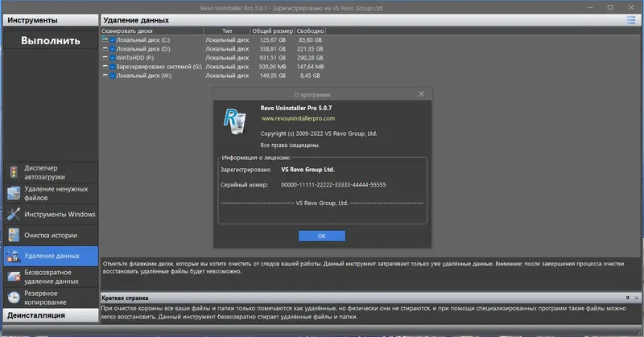Close the О программе dialog
644x337 pixels.
[421, 94]
